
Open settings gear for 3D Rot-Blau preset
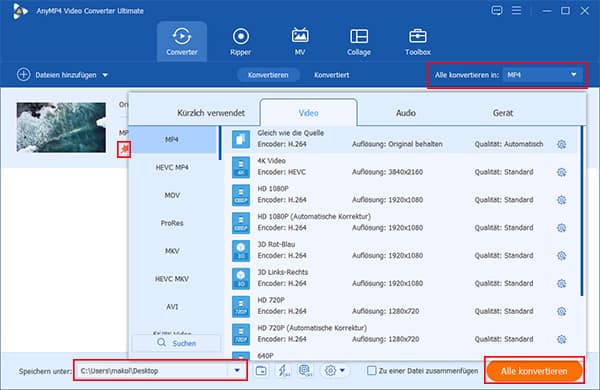(561, 255)
